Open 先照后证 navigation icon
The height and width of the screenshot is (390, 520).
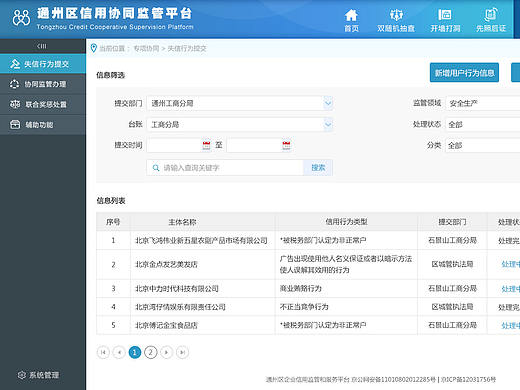tap(491, 20)
